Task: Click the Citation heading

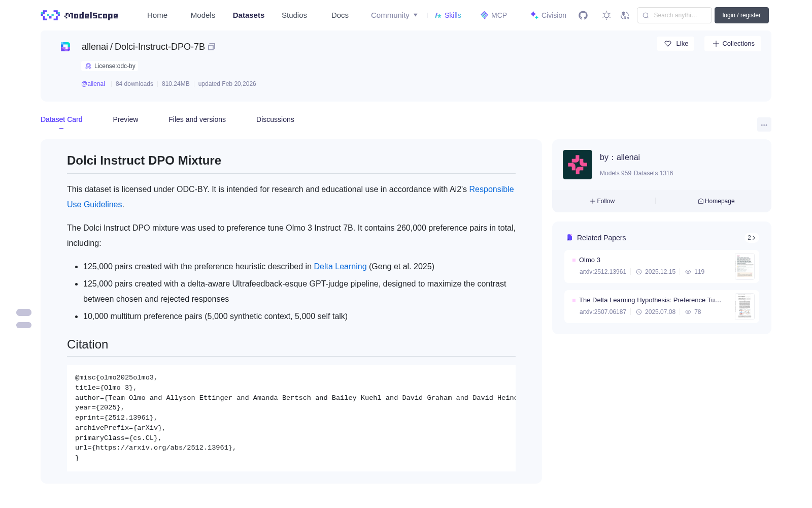Action: (x=87, y=344)
